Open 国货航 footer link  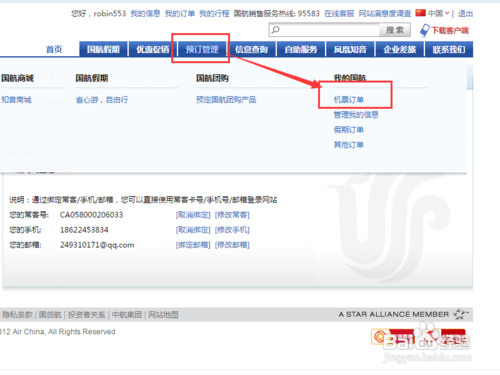coord(50,315)
